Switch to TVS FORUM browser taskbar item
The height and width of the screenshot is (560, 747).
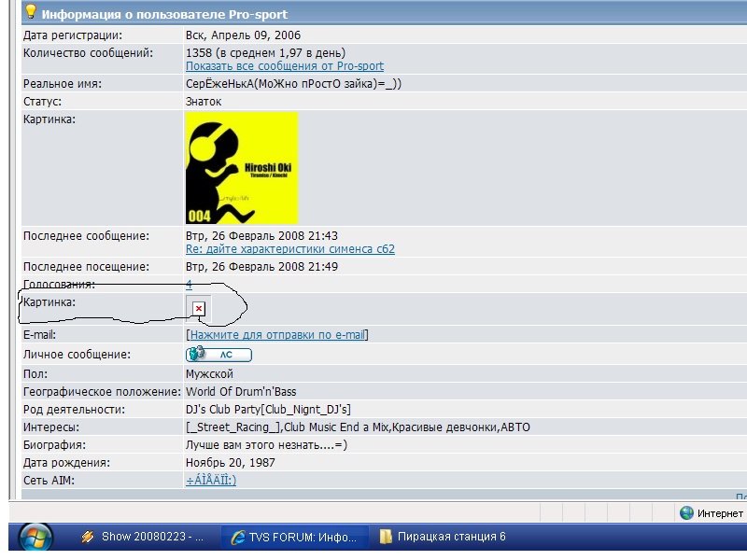(290, 537)
